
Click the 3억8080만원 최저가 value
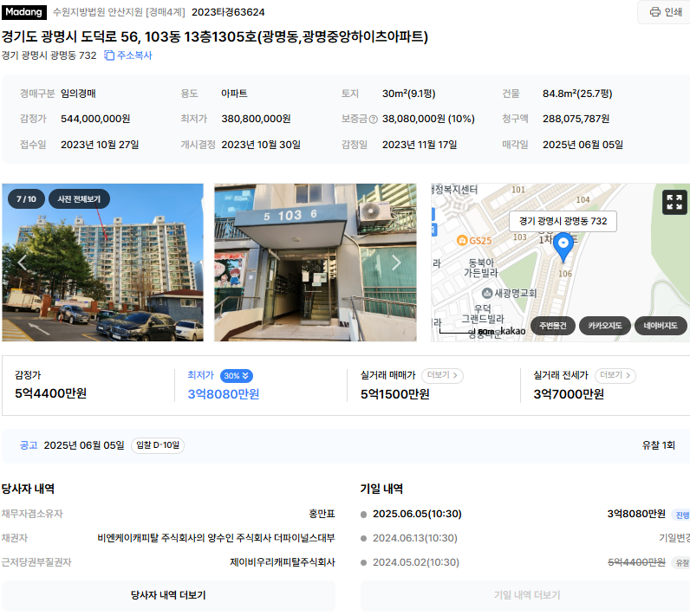[x=224, y=394]
